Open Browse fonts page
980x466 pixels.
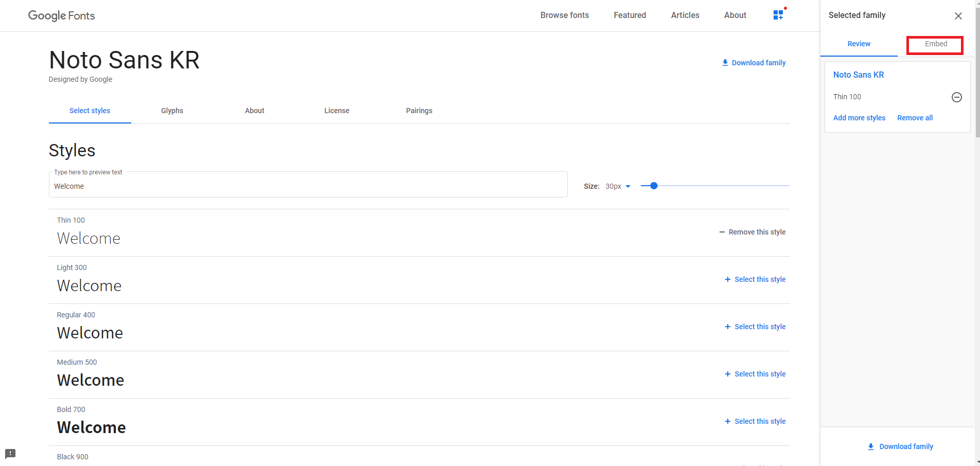point(565,15)
